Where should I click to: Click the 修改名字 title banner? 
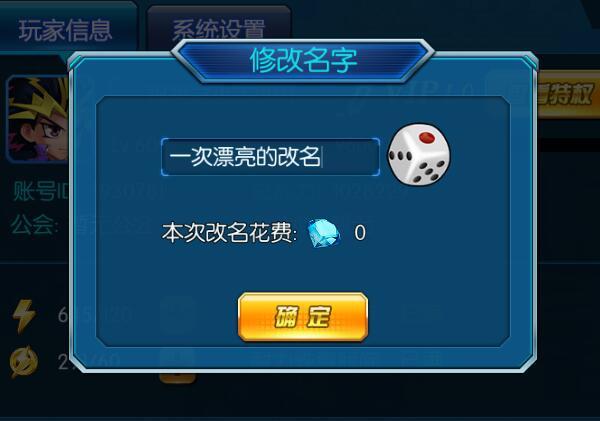pos(303,60)
